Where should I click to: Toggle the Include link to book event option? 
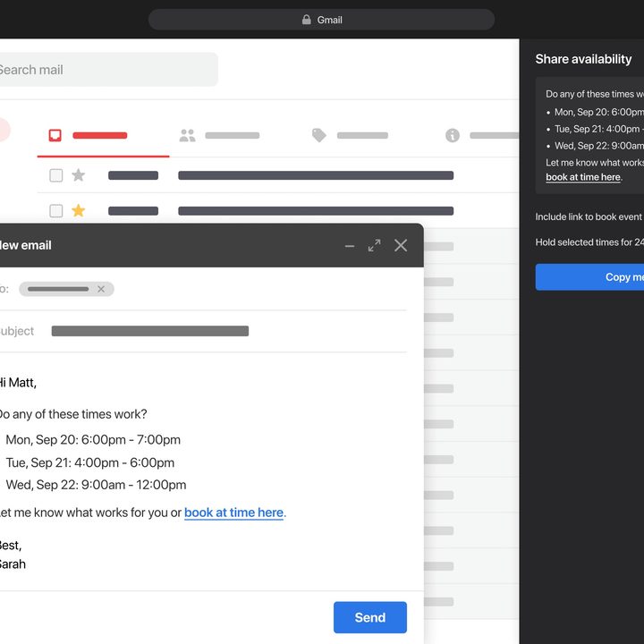pos(589,217)
